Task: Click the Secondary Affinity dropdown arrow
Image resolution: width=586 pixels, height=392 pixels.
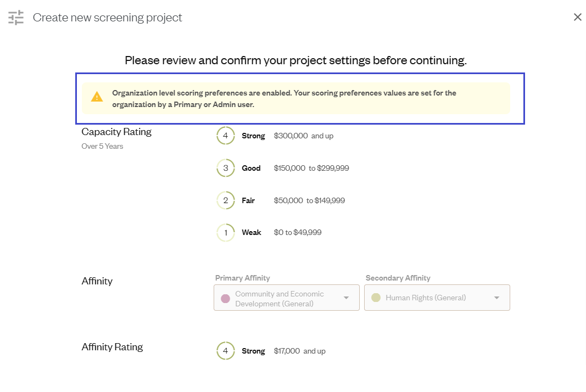Action: [496, 298]
